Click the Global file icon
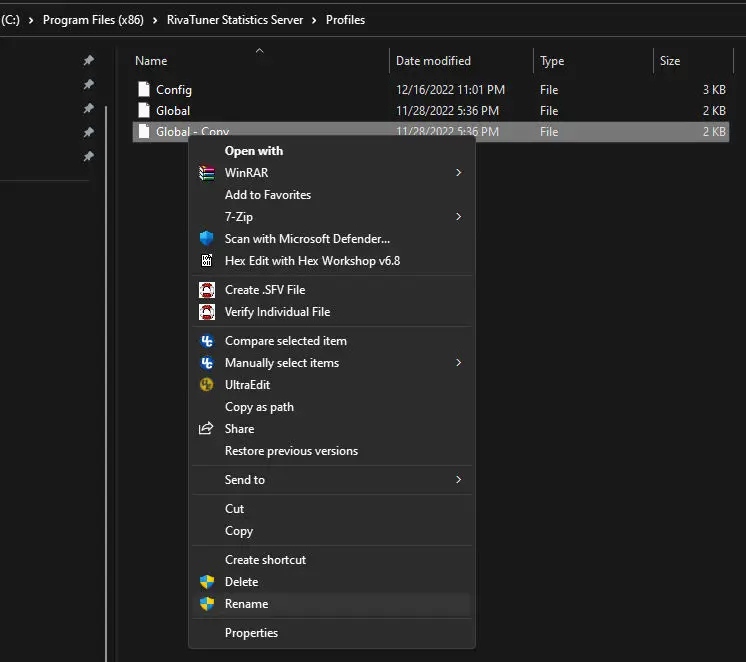 pyautogui.click(x=144, y=110)
